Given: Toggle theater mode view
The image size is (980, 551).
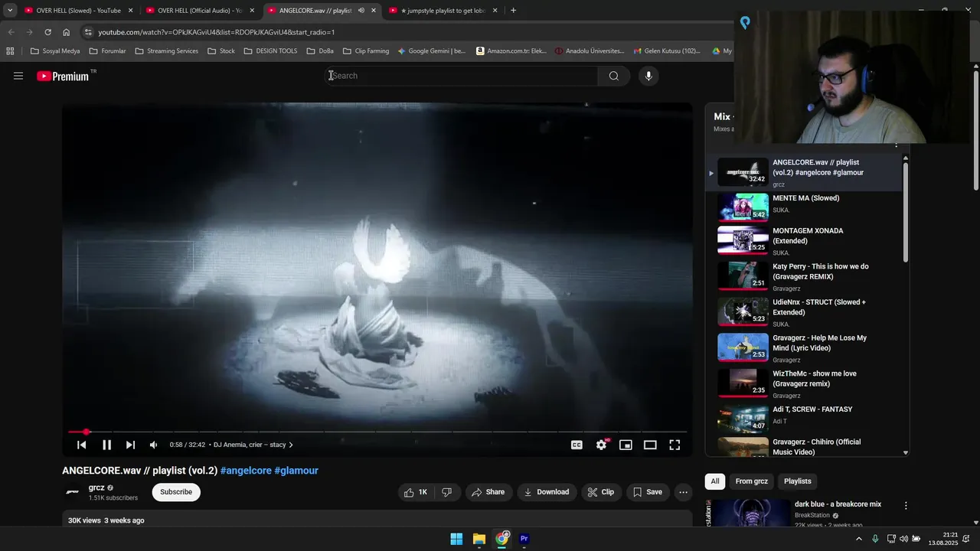Looking at the screenshot, I should click(x=650, y=445).
